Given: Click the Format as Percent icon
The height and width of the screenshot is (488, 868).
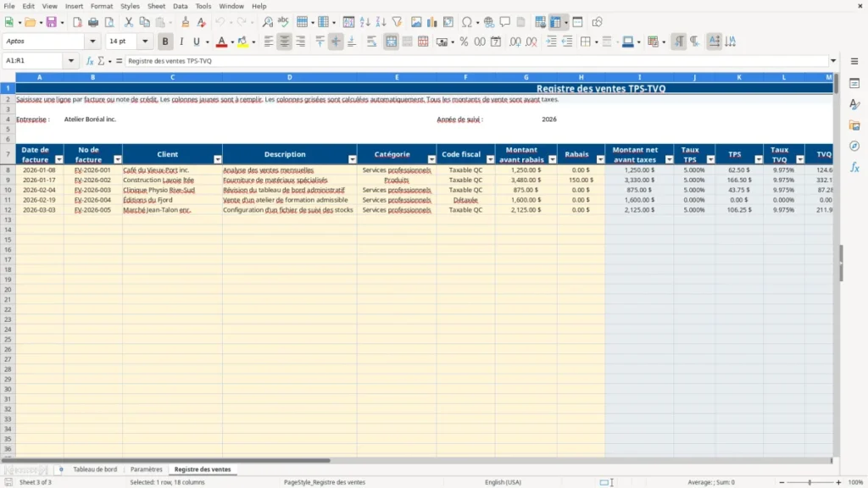Looking at the screenshot, I should point(464,42).
